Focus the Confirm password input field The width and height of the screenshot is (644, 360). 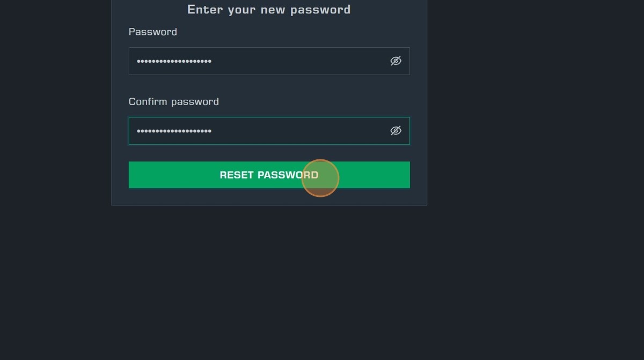(x=258, y=131)
